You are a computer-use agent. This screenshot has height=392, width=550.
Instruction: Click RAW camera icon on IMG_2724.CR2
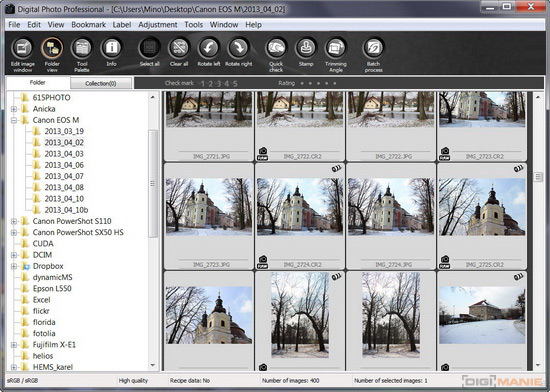click(x=262, y=262)
